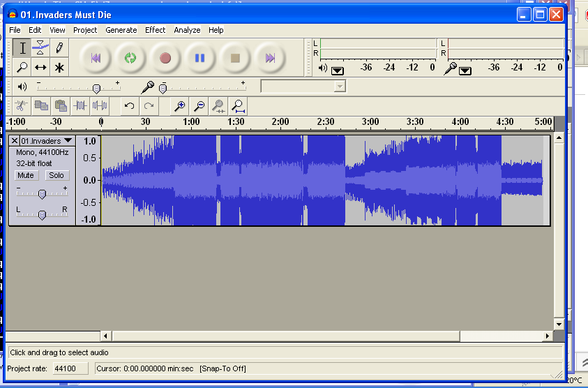Toggle the Pause button
Viewport: 588px width, 388px height.
tap(200, 58)
